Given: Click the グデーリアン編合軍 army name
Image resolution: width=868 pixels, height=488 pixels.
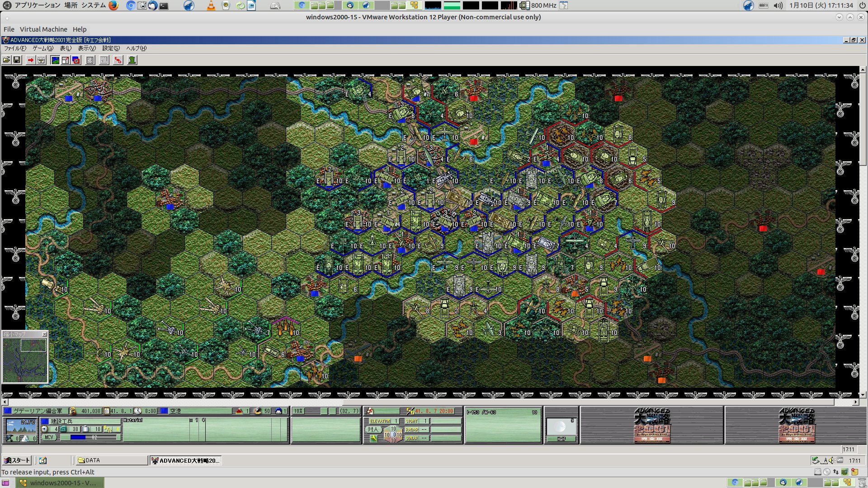Looking at the screenshot, I should (38, 411).
